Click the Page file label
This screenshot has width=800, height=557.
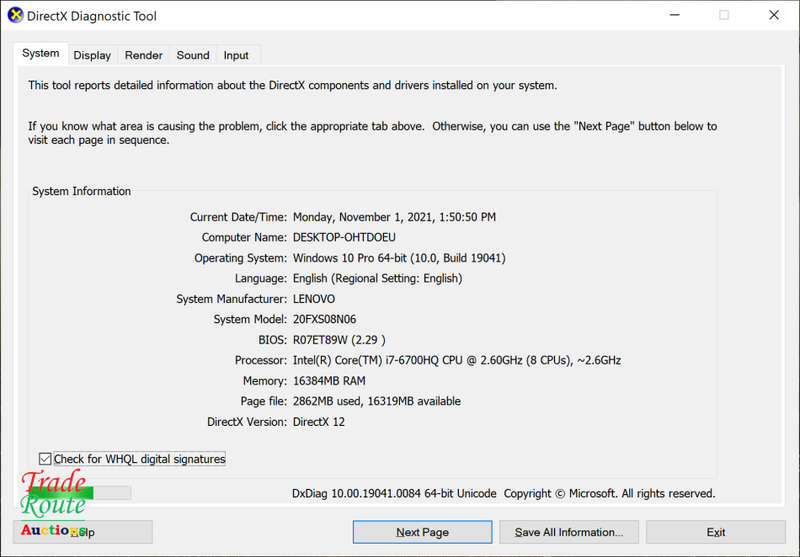pos(264,401)
